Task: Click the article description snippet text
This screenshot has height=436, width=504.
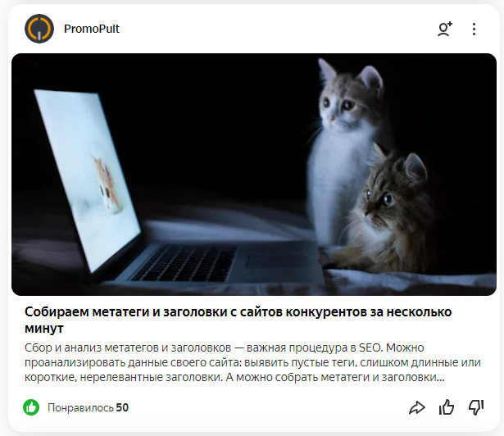Action: 252,362
